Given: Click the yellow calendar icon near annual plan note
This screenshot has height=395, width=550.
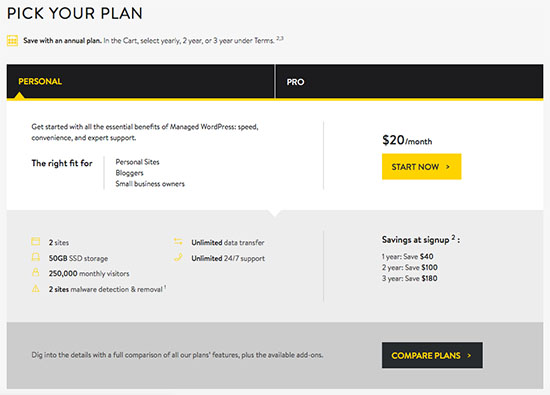Looking at the screenshot, I should (x=12, y=41).
